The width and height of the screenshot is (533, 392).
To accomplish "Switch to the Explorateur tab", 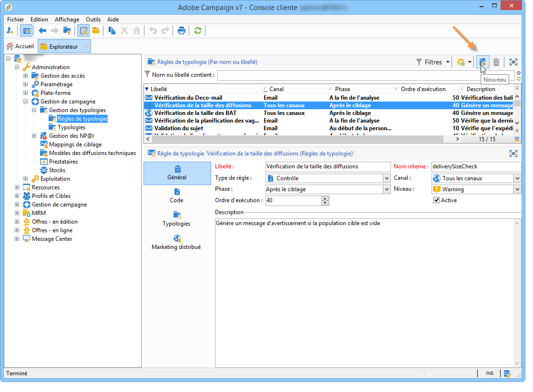I will click(x=63, y=47).
